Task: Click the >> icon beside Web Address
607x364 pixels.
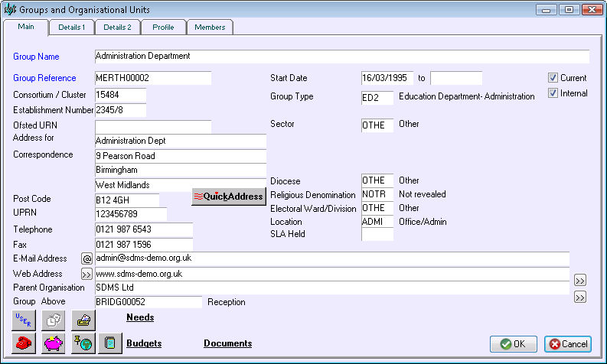Action: point(86,275)
